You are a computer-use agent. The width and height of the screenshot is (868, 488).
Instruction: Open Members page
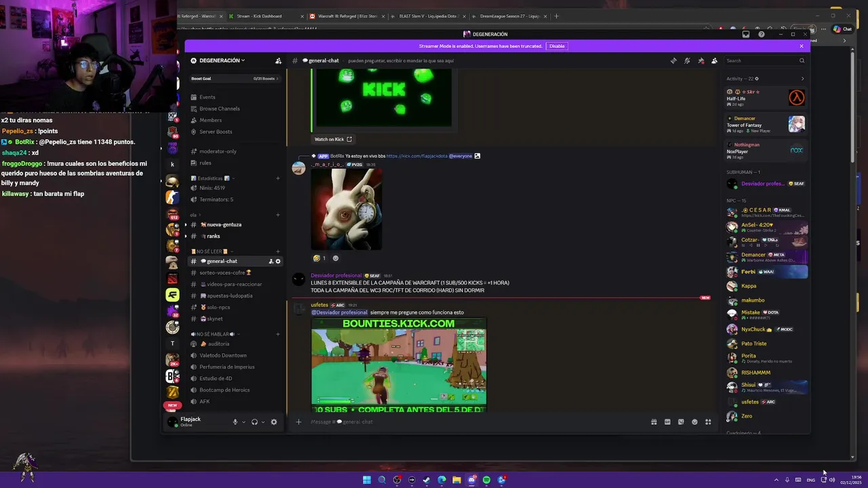[235, 120]
